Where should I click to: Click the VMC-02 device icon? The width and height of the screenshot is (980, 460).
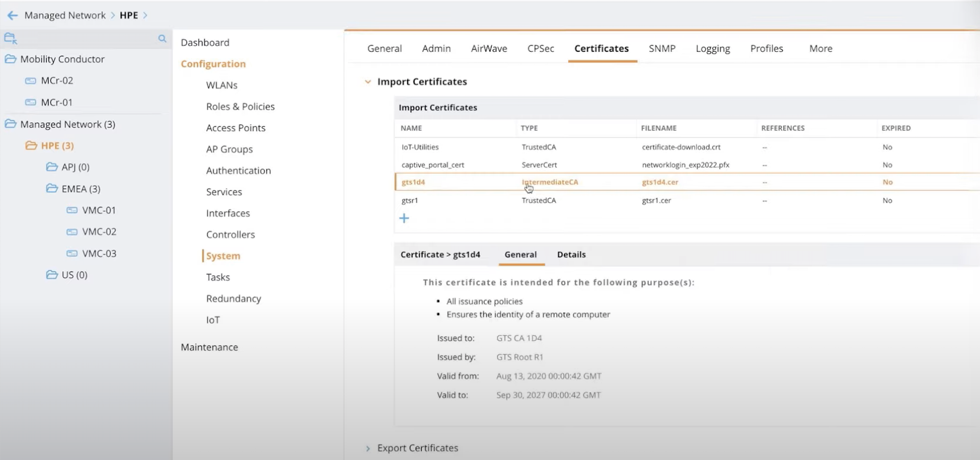[72, 232]
